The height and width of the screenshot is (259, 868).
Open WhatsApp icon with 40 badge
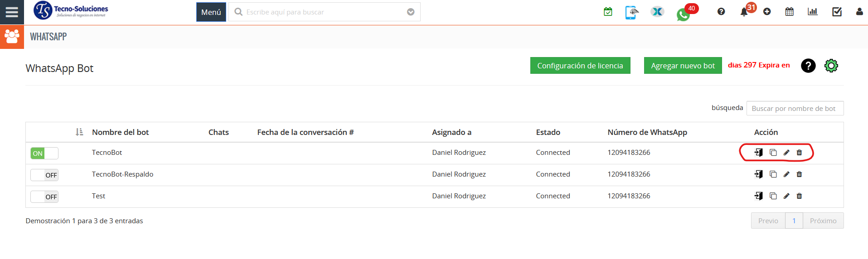click(683, 14)
